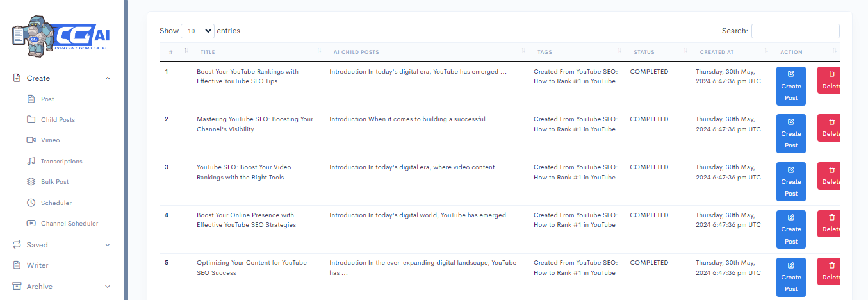Click Create Post for row 5
Viewport: 868px width, 300px height.
pyautogui.click(x=791, y=277)
